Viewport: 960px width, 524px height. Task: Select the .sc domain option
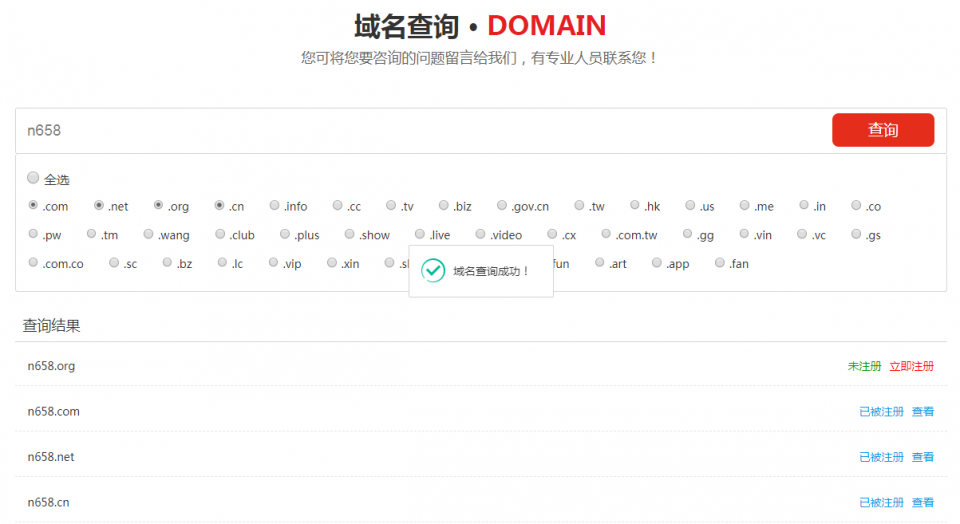tap(114, 263)
